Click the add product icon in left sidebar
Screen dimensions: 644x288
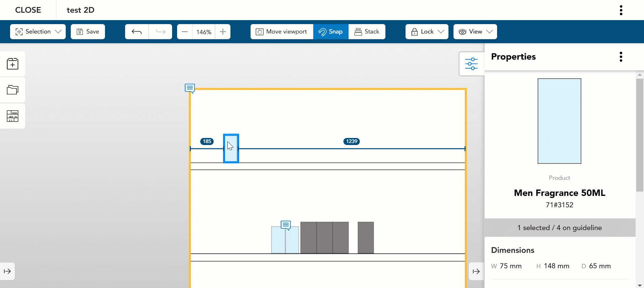coord(12,64)
